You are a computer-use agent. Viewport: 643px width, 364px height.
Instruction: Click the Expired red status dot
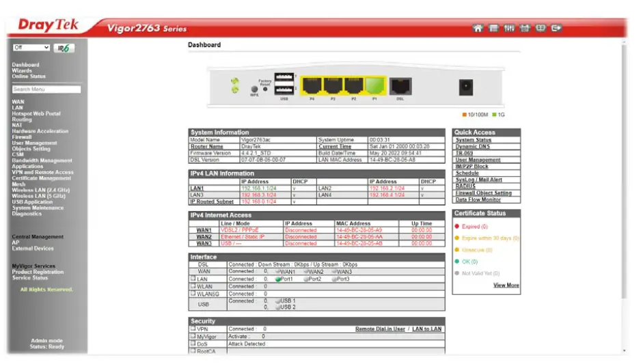pos(457,226)
